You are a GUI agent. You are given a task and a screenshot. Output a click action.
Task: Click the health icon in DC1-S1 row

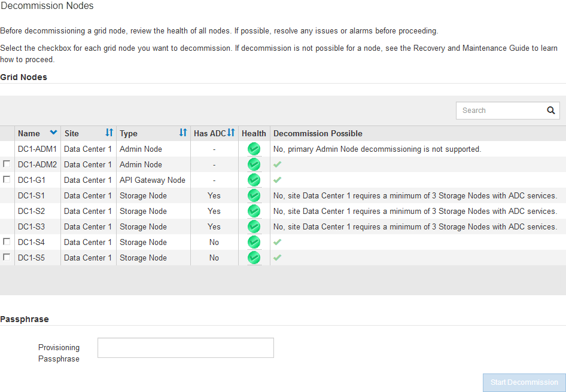(254, 195)
